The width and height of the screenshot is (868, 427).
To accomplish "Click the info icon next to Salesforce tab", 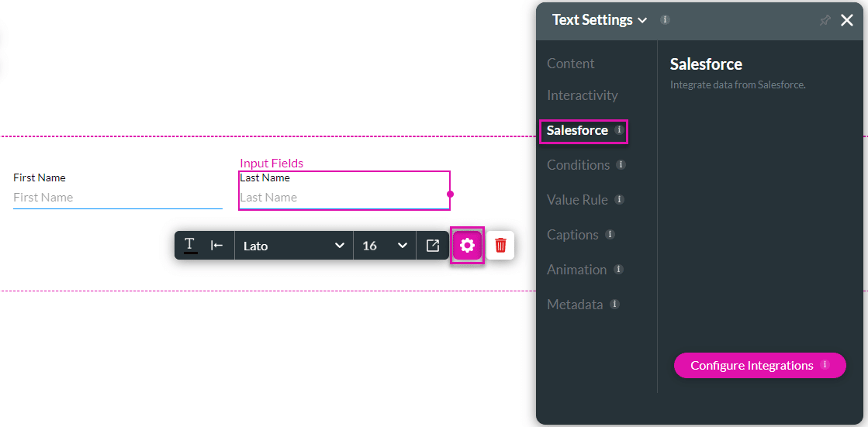I will point(619,130).
